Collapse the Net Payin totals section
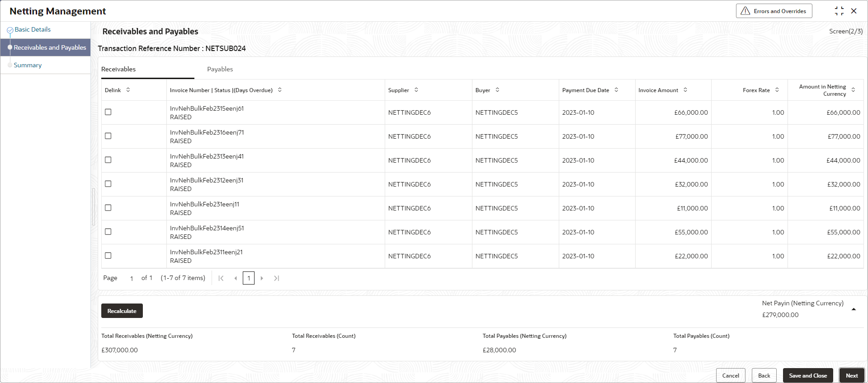 click(854, 309)
